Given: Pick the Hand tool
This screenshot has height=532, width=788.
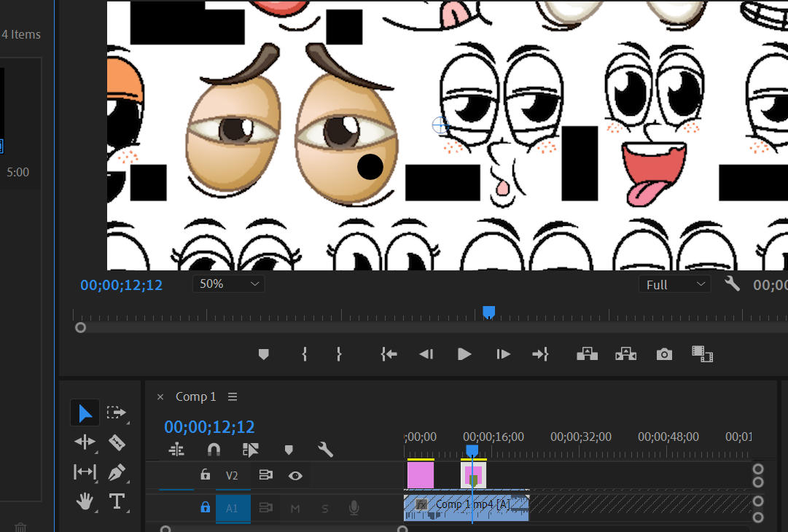Looking at the screenshot, I should pyautogui.click(x=85, y=501).
